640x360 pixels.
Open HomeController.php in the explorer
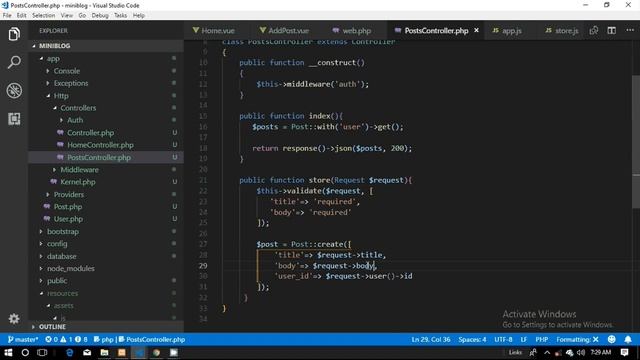[100, 145]
